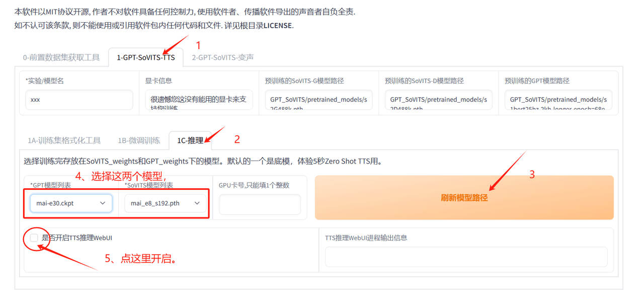Viewport: 644px width, 306px height.
Task: Click the 显卡信息 text box
Action: click(x=198, y=100)
